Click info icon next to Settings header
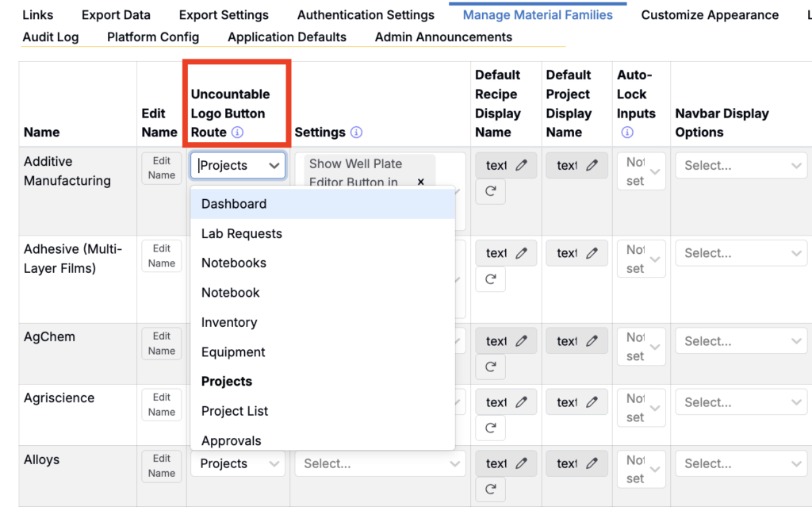This screenshot has height=507, width=812. [x=356, y=133]
